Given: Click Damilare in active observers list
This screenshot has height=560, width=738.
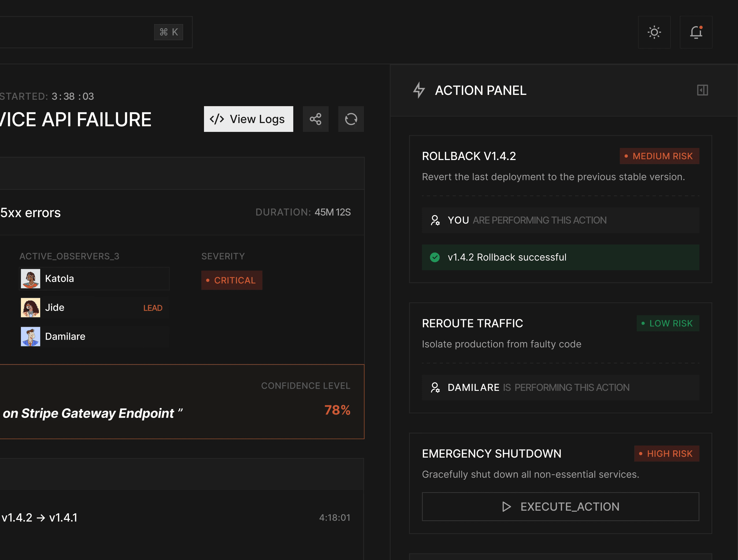Looking at the screenshot, I should tap(65, 336).
